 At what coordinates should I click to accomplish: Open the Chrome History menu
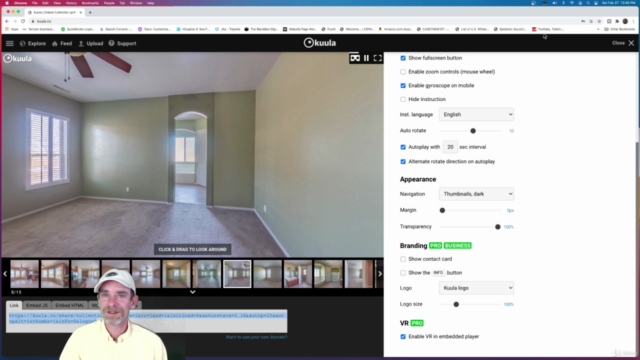pyautogui.click(x=71, y=3)
